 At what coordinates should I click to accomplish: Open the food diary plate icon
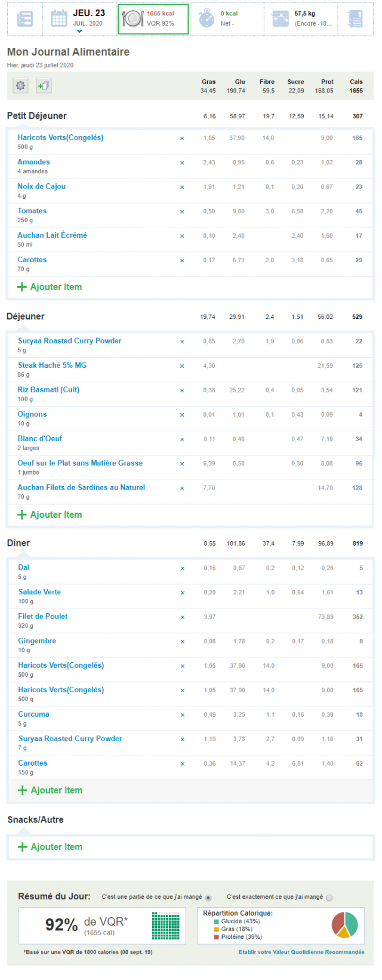pos(133,19)
